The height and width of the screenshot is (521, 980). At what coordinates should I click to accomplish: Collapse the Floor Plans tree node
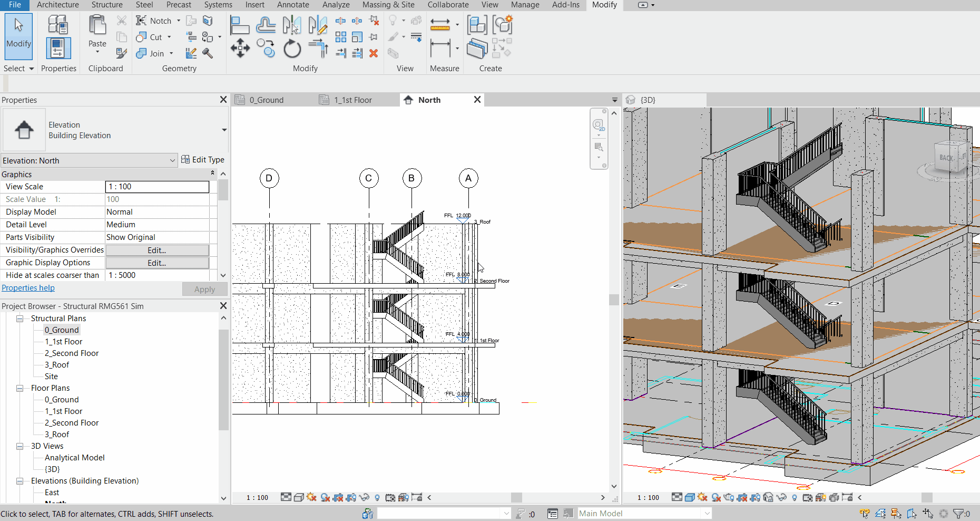click(19, 388)
